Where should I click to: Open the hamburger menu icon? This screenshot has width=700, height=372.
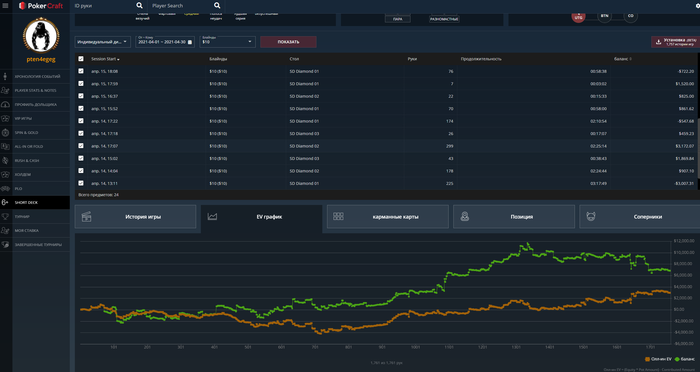tap(5, 6)
